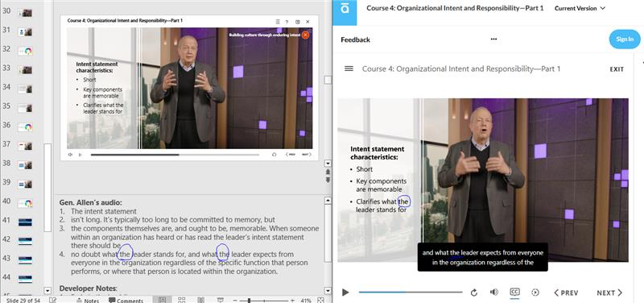644x303 pixels.
Task: Replay the slide using the circular arrow icon
Action: click(474, 293)
